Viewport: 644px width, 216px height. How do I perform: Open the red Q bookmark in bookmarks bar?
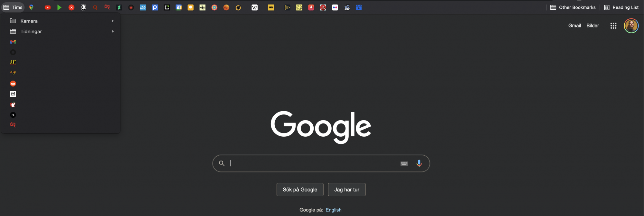click(95, 7)
